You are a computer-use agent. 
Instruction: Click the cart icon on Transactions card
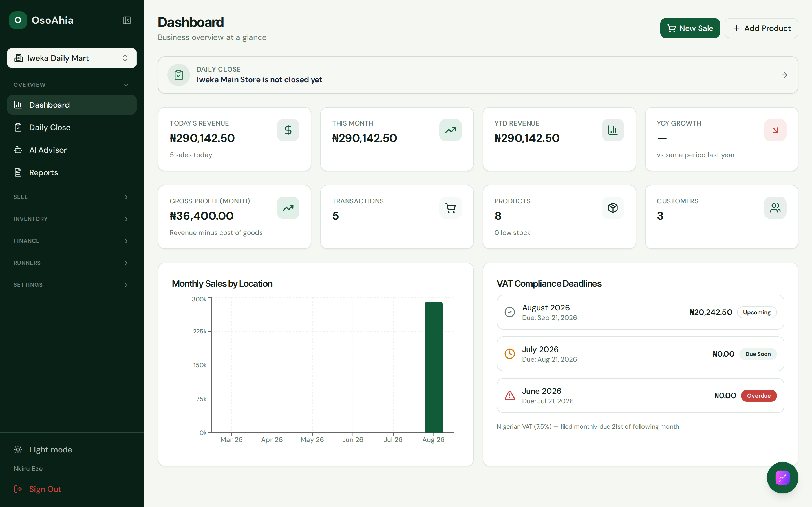(x=450, y=208)
